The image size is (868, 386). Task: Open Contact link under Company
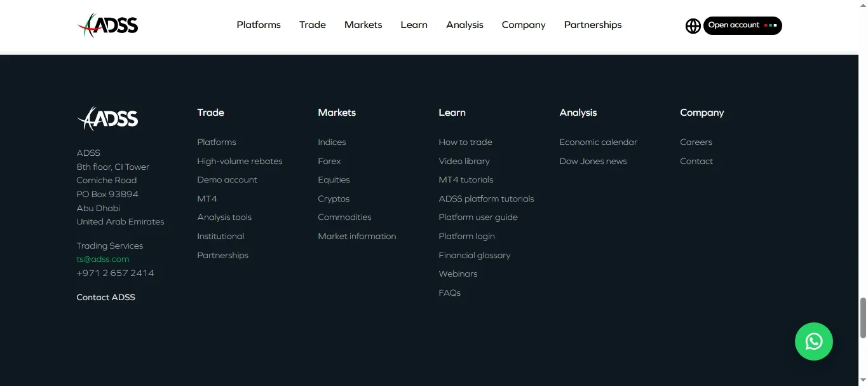[696, 161]
